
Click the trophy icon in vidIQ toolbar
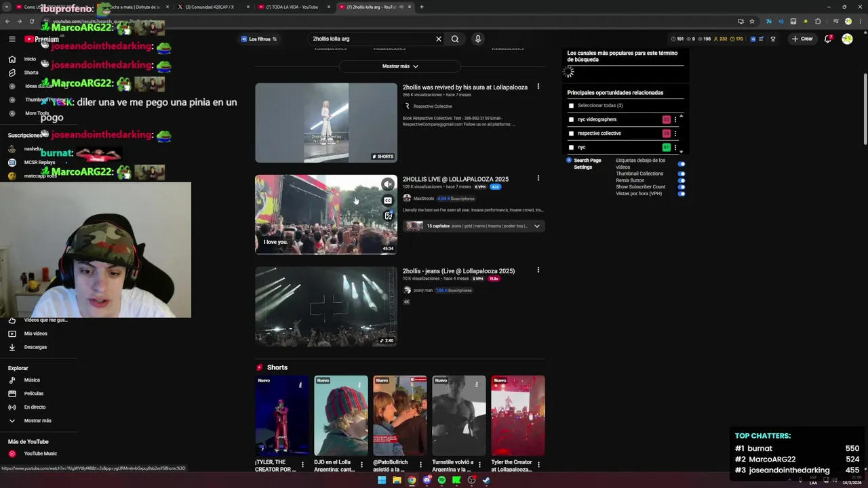click(772, 39)
